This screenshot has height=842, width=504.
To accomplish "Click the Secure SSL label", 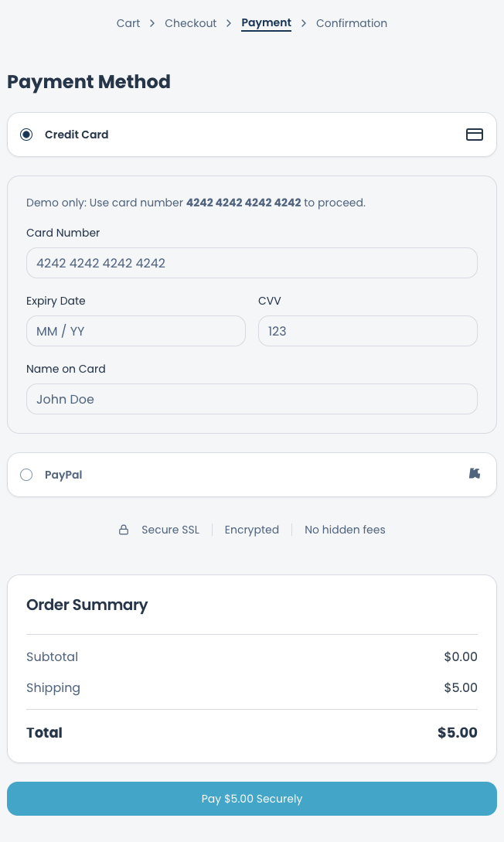I will pos(170,530).
